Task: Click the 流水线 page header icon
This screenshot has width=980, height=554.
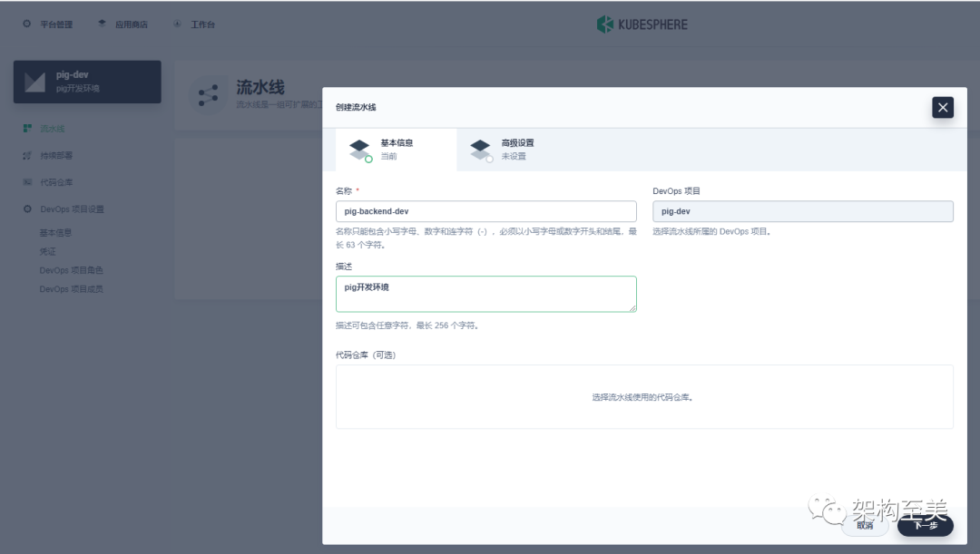Action: coord(208,95)
